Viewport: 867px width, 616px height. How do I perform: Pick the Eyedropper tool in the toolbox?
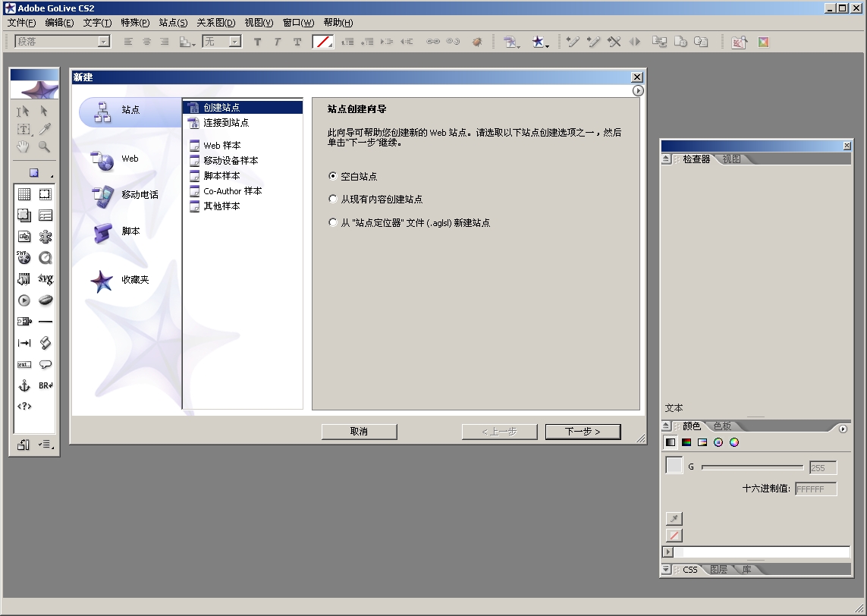45,129
